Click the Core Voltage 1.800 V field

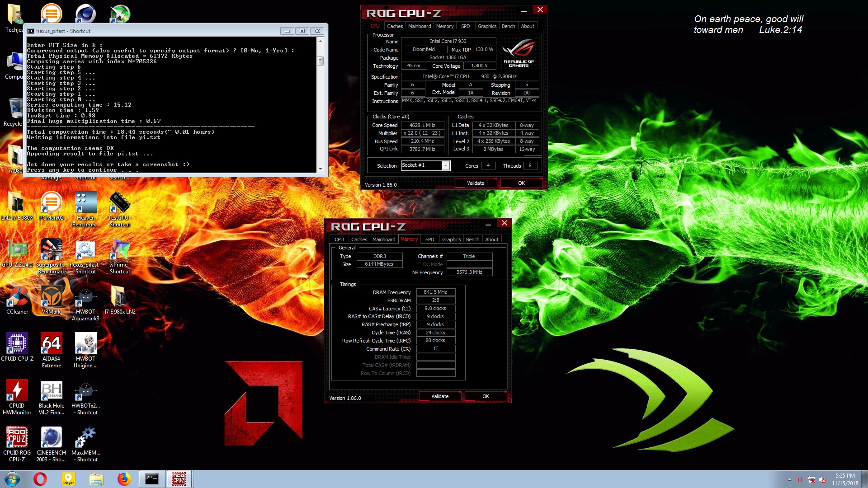coord(479,66)
